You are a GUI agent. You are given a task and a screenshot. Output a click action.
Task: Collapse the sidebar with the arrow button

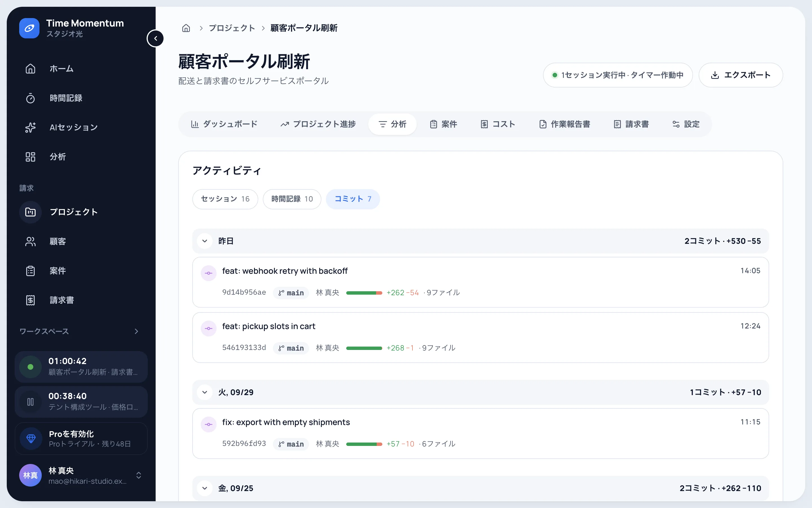(x=155, y=38)
